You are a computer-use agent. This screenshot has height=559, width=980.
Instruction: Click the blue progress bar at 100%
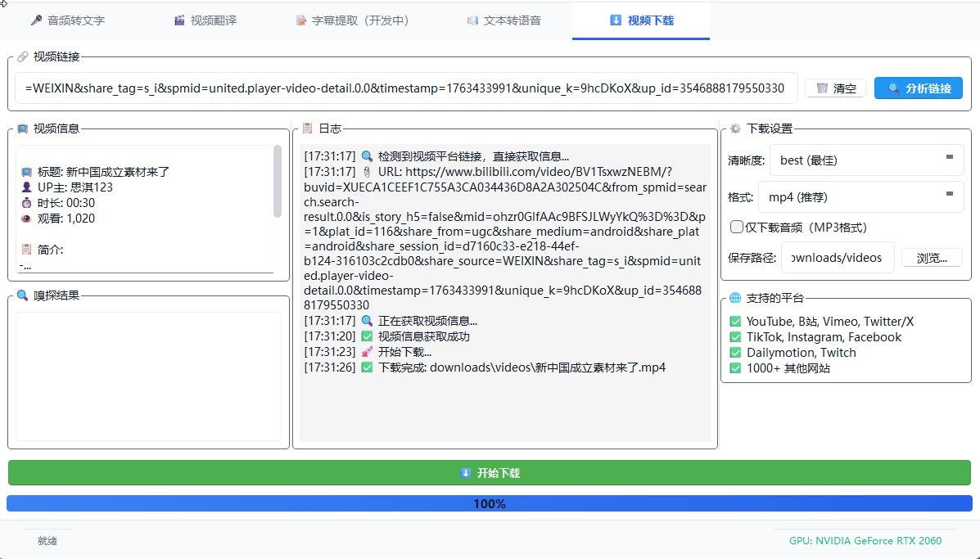[490, 503]
